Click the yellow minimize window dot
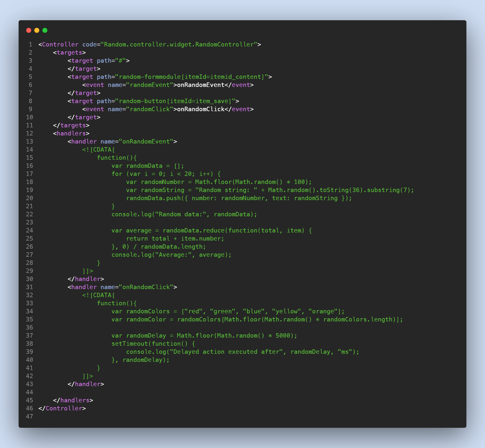Screen dimensions: 485x448 click(x=37, y=30)
